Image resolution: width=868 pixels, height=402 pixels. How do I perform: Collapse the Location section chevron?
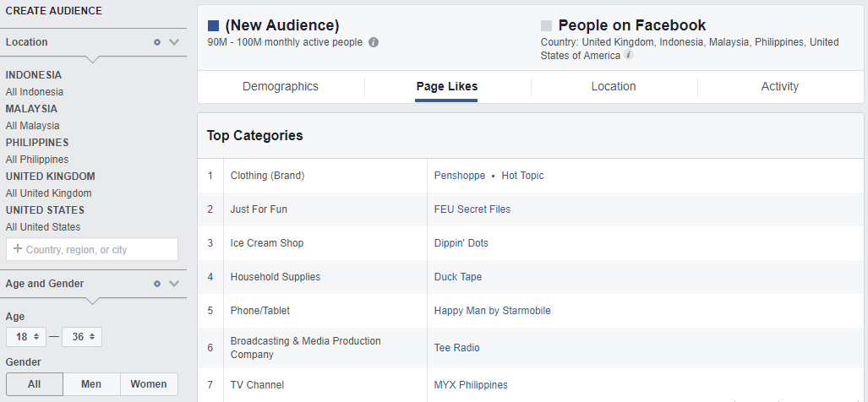(x=174, y=42)
